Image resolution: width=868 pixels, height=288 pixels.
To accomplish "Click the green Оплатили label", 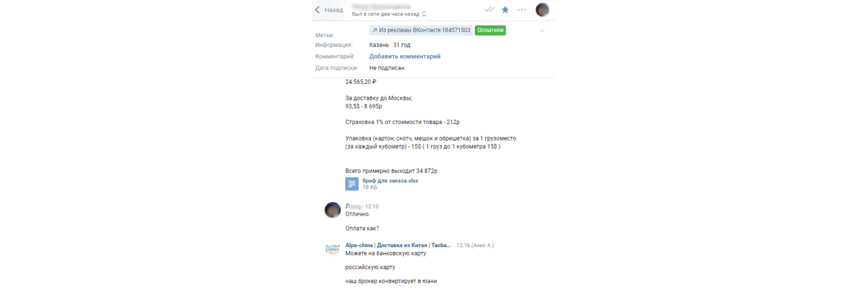I will (490, 31).
